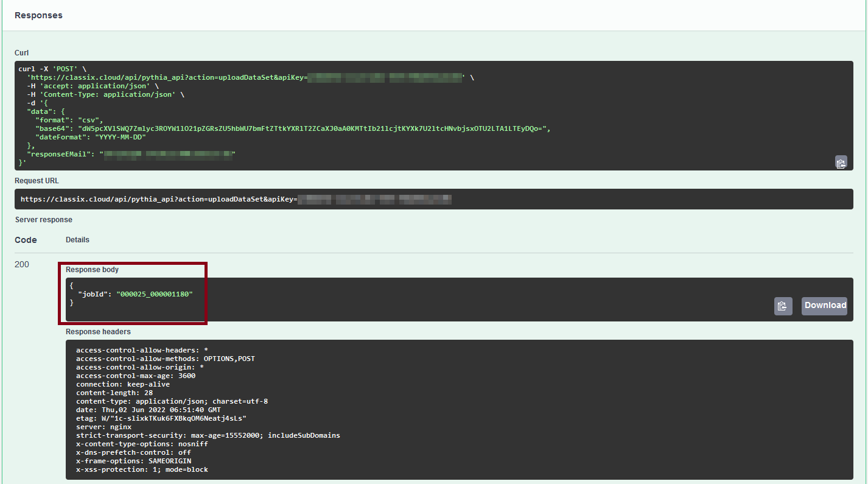The image size is (868, 484).
Task: Click the blurred apiKey in curl URL
Action: tap(385, 77)
